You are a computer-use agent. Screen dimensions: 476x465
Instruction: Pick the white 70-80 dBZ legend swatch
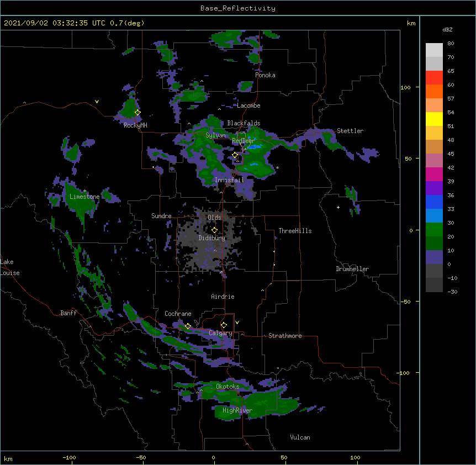pos(434,50)
